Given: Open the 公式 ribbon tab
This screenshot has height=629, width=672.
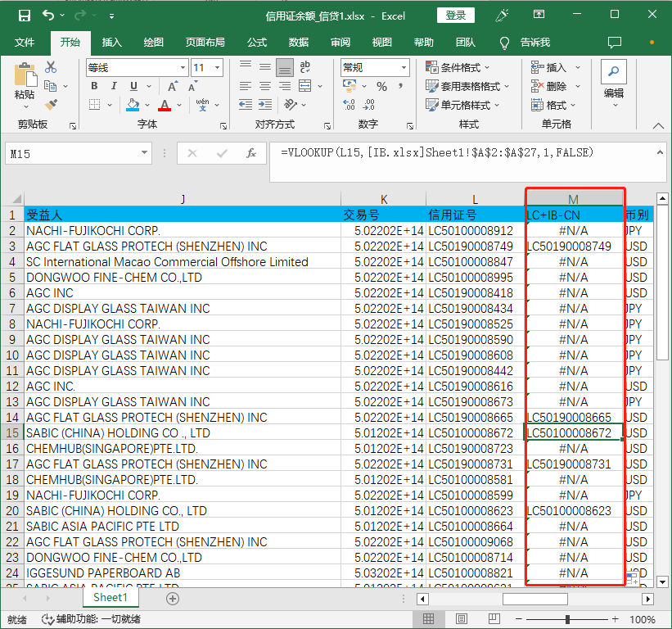Looking at the screenshot, I should click(257, 43).
